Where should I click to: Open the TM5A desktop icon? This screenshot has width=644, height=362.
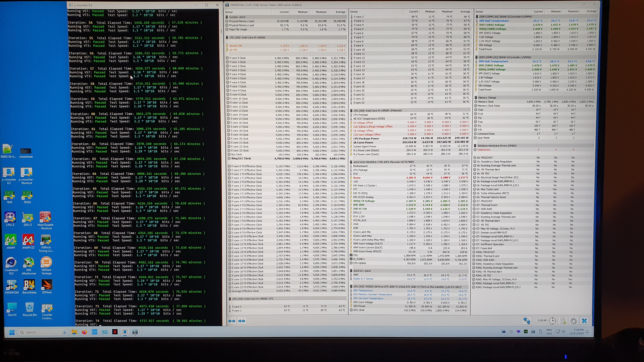(27, 197)
